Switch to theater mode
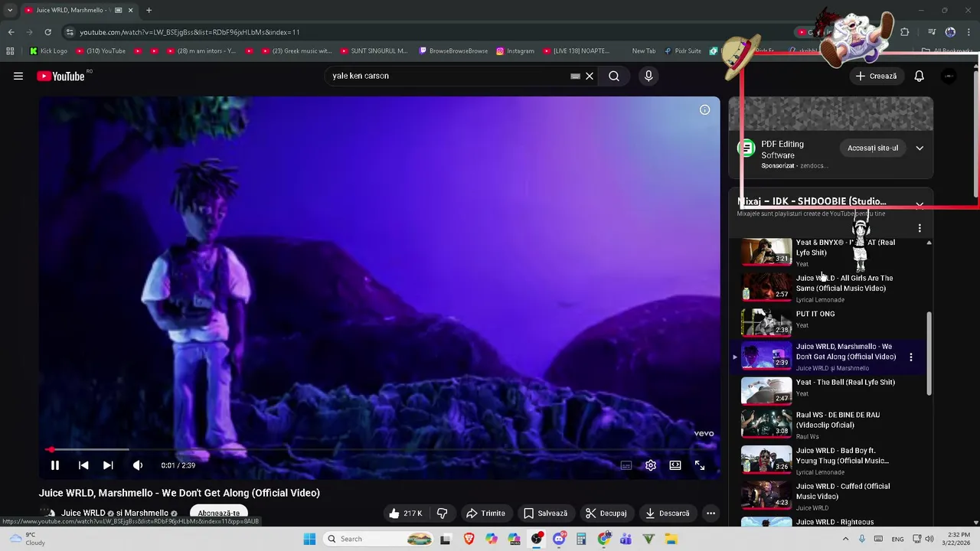This screenshot has height=551, width=980. pyautogui.click(x=675, y=465)
